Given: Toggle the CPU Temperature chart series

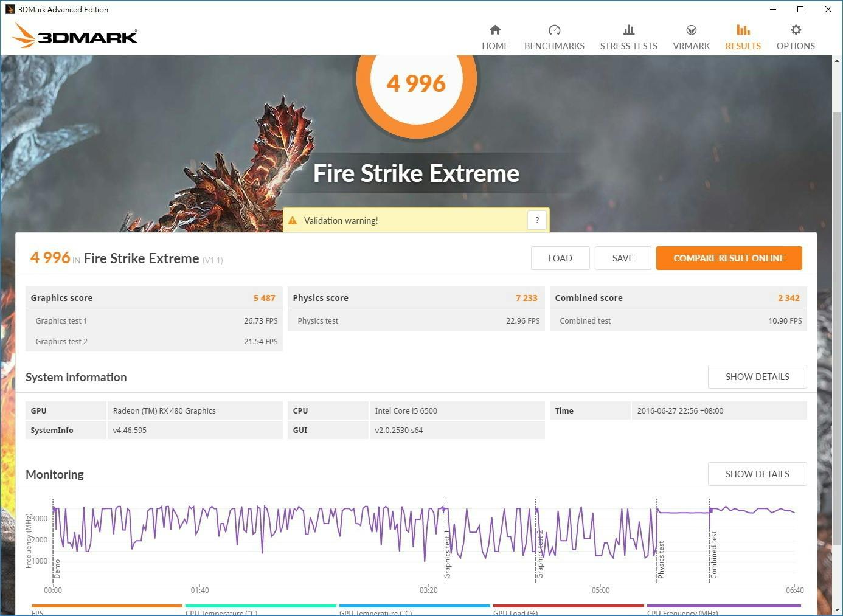Looking at the screenshot, I should tap(260, 609).
